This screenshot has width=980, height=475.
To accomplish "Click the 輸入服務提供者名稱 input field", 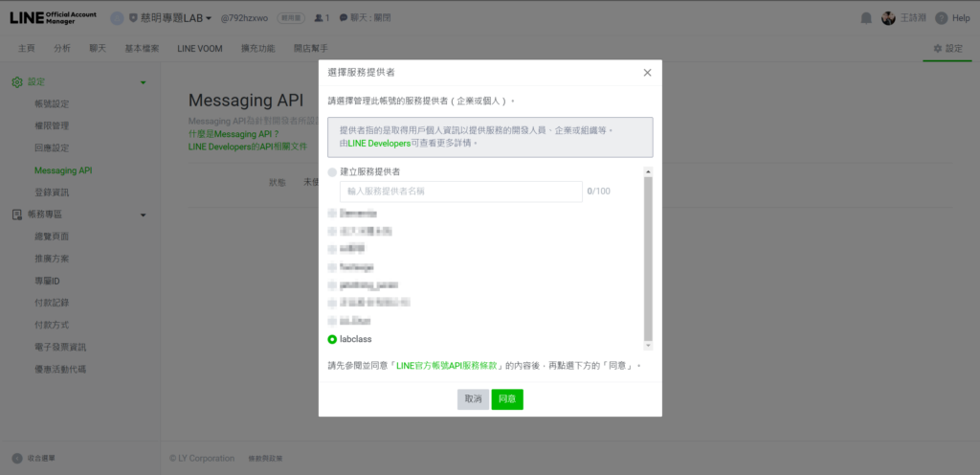I will pyautogui.click(x=461, y=192).
